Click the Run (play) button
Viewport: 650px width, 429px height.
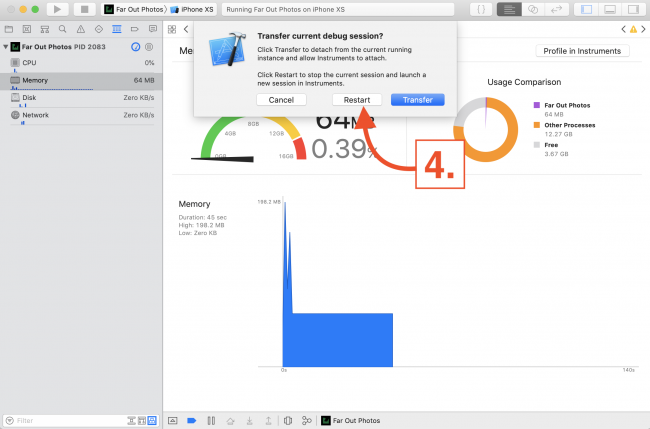(x=58, y=9)
